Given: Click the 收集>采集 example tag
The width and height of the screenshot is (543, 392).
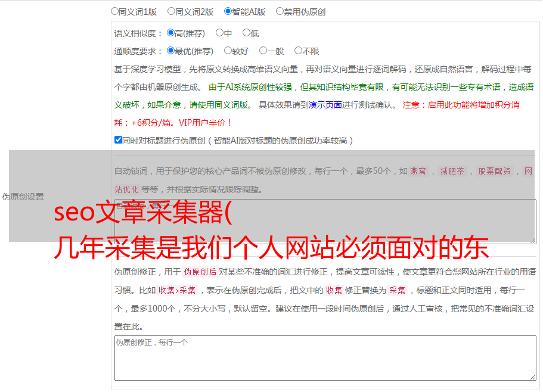Looking at the screenshot, I should point(177,290).
